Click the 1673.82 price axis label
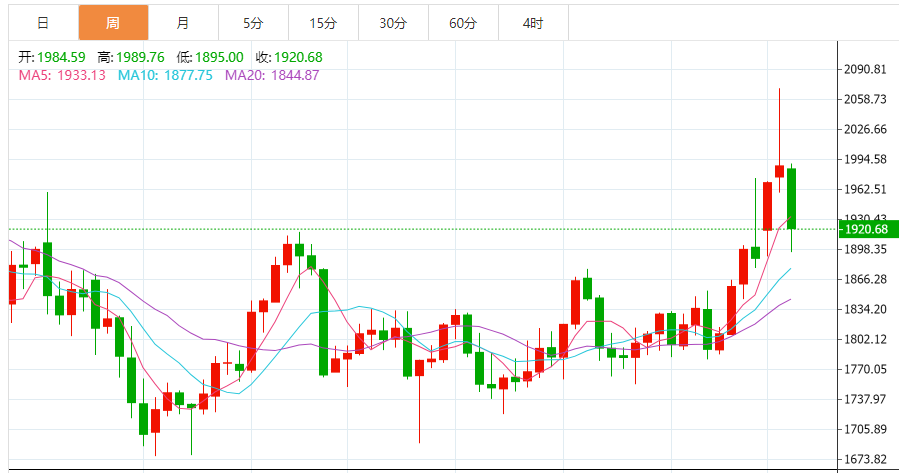Screen dimensions: 899x473 (867, 460)
